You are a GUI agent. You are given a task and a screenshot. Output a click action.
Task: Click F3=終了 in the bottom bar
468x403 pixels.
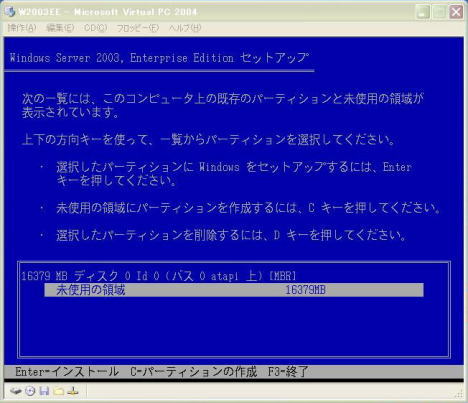288,371
